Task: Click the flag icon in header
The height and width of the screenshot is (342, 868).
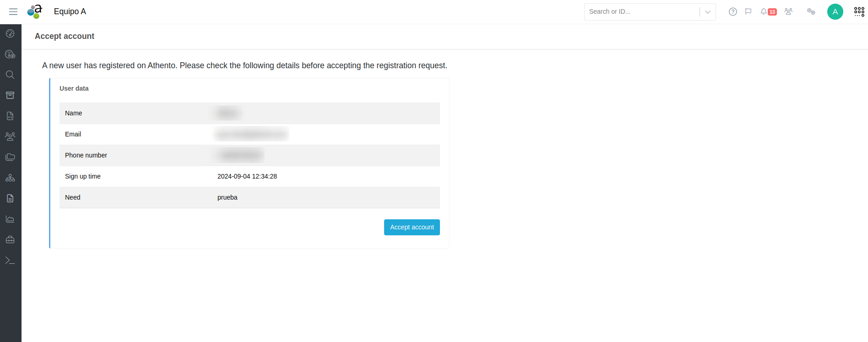Action: 748,12
